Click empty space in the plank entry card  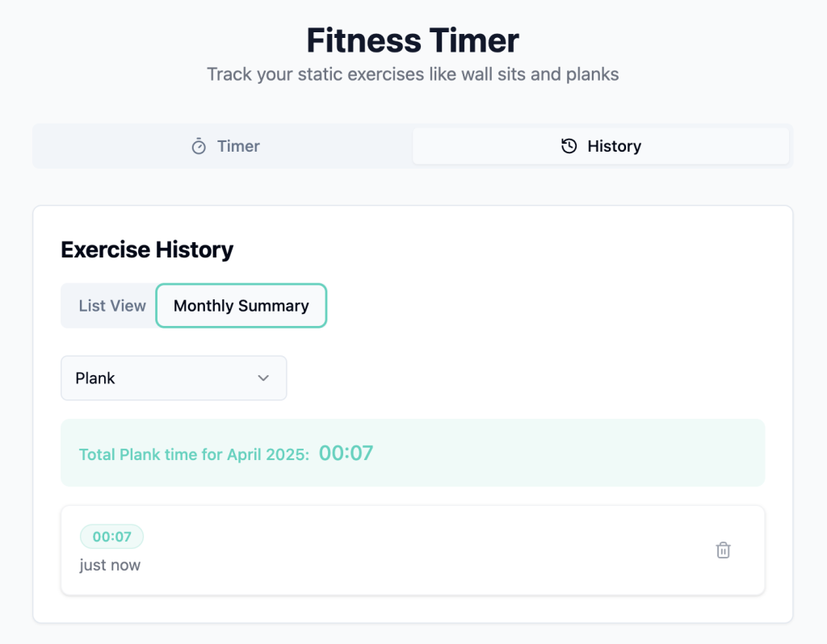[x=422, y=550]
